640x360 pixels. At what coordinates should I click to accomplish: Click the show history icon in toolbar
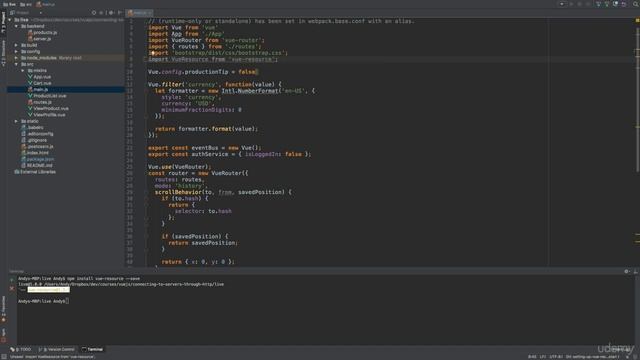pyautogui.click(x=616, y=4)
